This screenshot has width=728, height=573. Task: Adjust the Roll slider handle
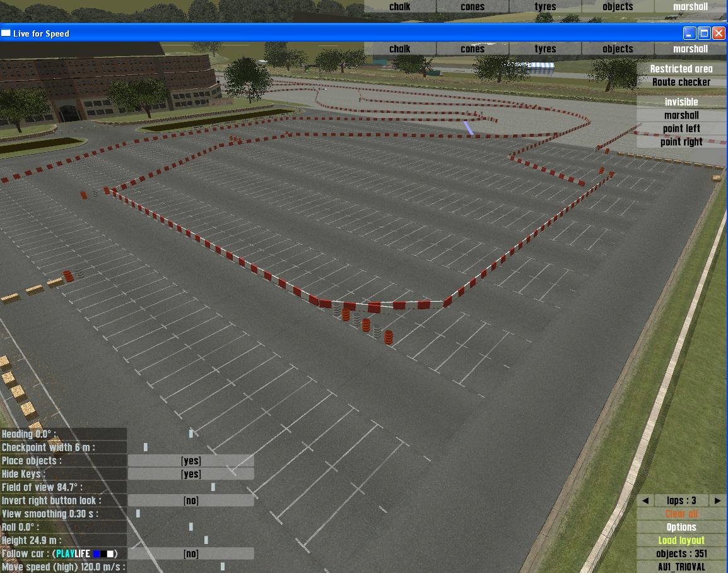191,527
